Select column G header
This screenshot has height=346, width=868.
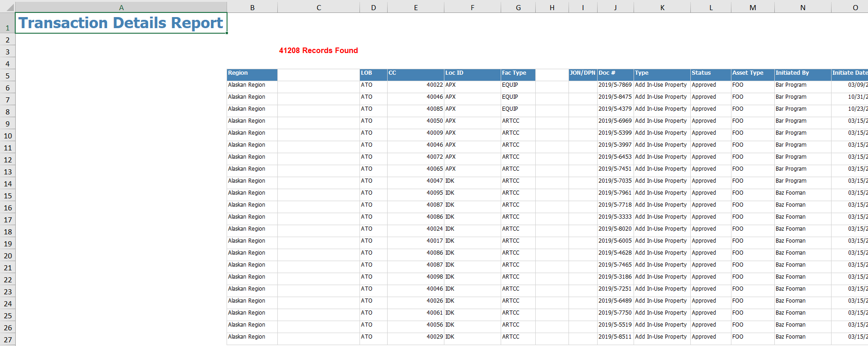point(518,7)
